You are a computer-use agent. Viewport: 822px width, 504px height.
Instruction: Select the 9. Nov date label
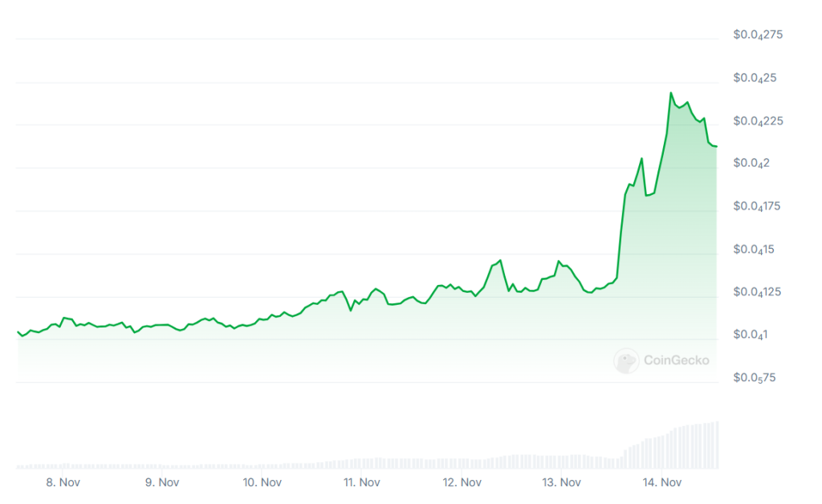click(162, 482)
